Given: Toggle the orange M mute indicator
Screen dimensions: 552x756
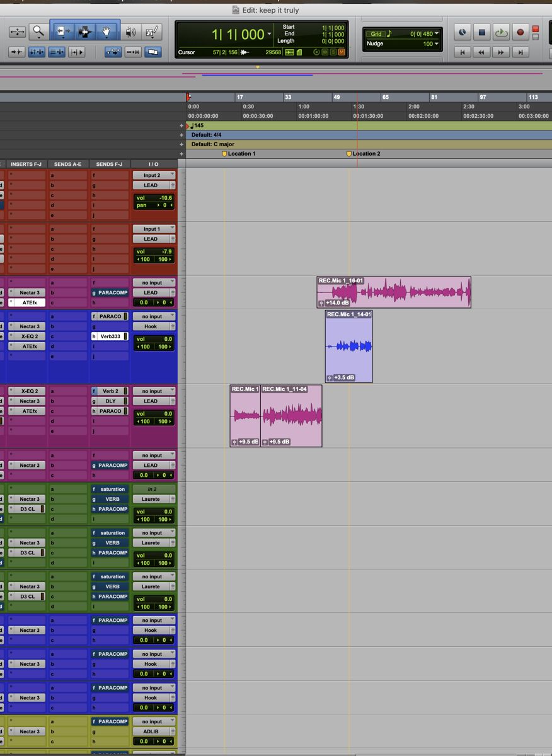Looking at the screenshot, I should pos(342,52).
